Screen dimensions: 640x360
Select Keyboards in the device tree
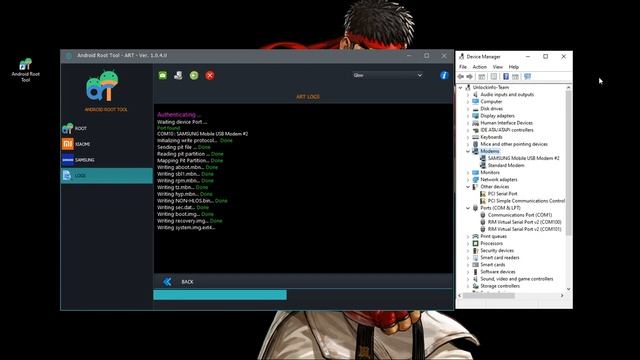tap(491, 137)
